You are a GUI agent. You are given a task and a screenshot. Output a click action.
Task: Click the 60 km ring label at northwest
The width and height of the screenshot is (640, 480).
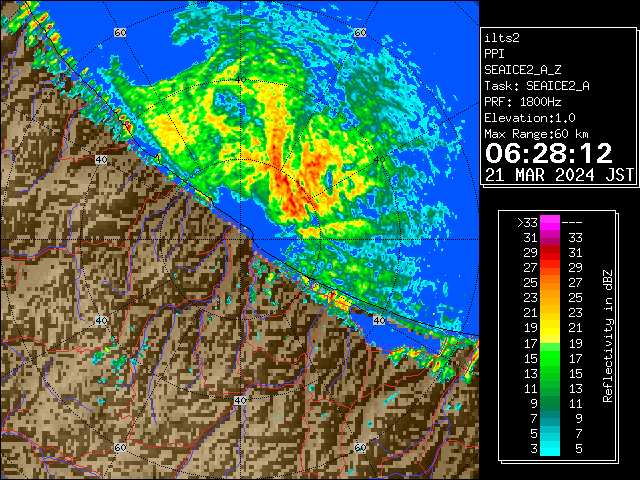[120, 32]
